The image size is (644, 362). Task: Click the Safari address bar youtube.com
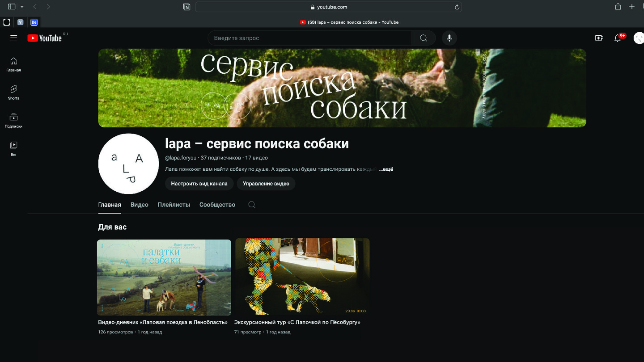(x=328, y=7)
